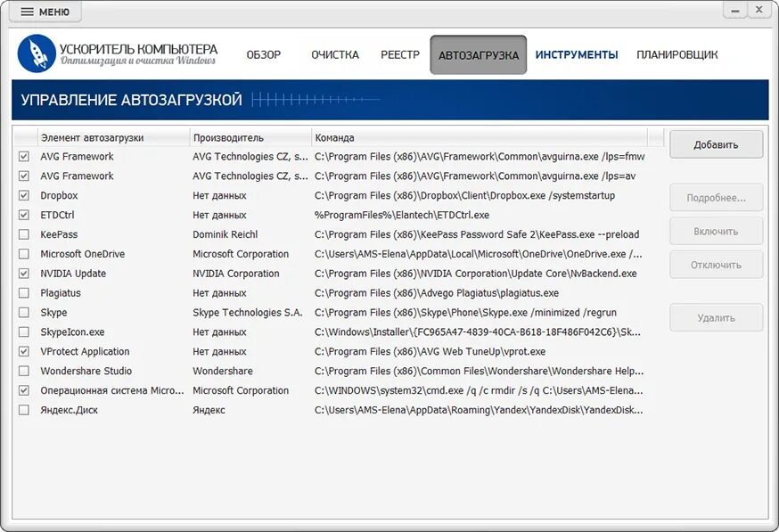Switch to the ОБЗОР tab
779x532 pixels.
264,54
